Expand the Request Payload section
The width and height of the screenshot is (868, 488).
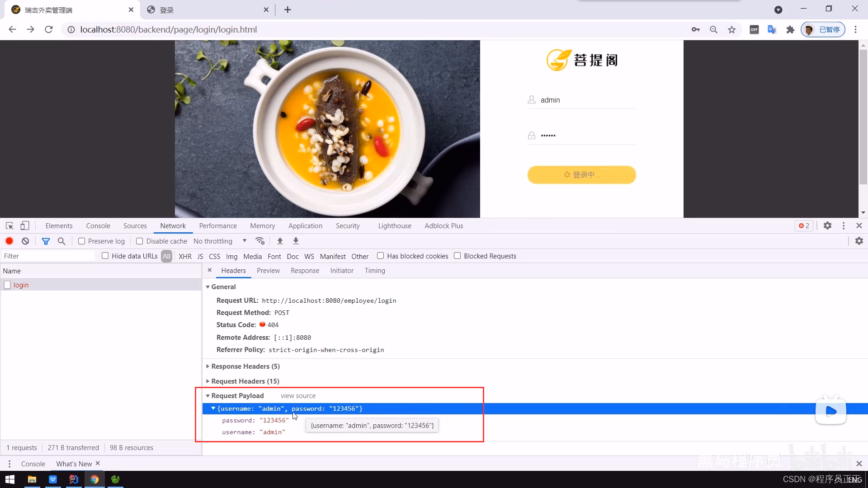pyautogui.click(x=208, y=396)
